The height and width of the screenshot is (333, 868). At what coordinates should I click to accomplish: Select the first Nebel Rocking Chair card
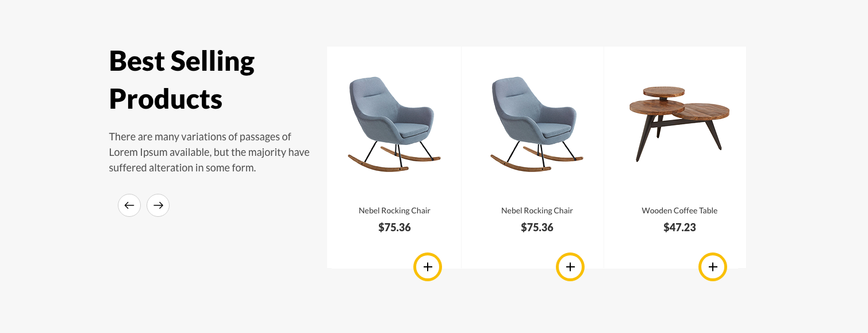coord(394,158)
